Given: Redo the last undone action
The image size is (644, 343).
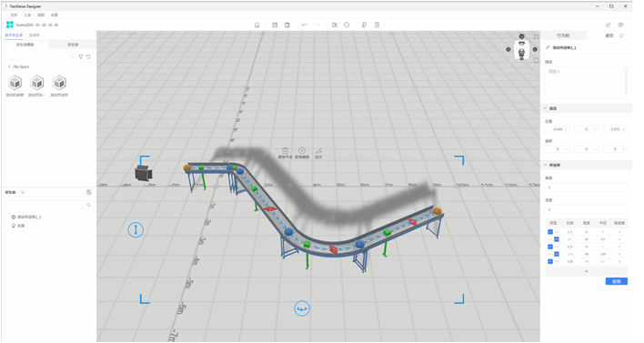Looking at the screenshot, I should pyautogui.click(x=317, y=25).
